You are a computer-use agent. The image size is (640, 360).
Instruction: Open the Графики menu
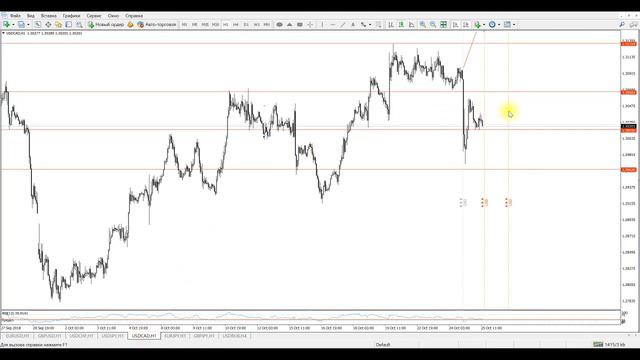[71, 16]
